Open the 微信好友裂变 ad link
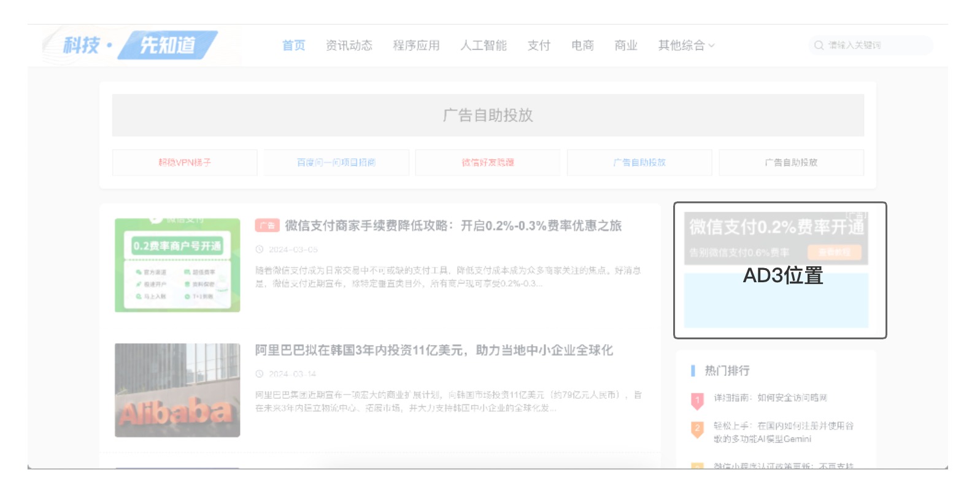This screenshot has width=980, height=497. point(488,163)
